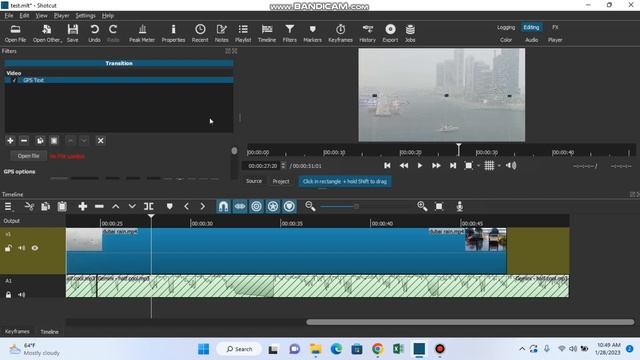Add a filter with plus button
This screenshot has height=360, width=640.
pos(10,140)
